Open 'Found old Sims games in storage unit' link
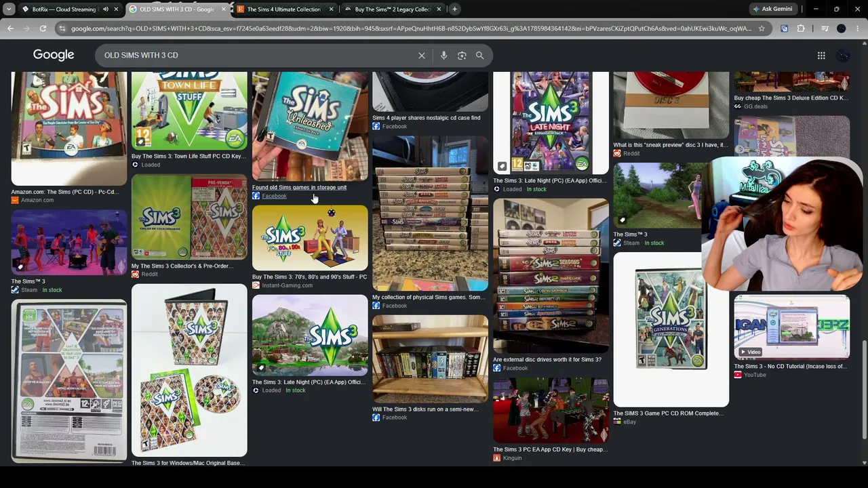This screenshot has height=488, width=868. pyautogui.click(x=299, y=188)
